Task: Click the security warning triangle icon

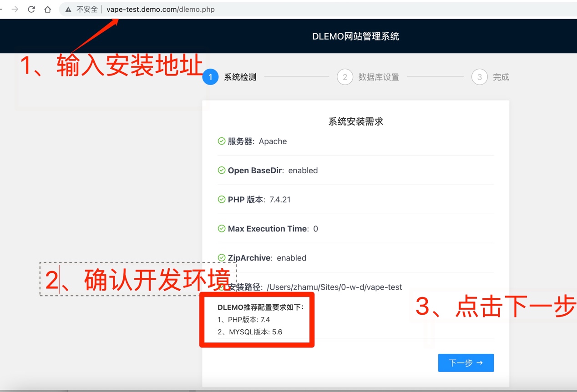Action: coord(68,10)
